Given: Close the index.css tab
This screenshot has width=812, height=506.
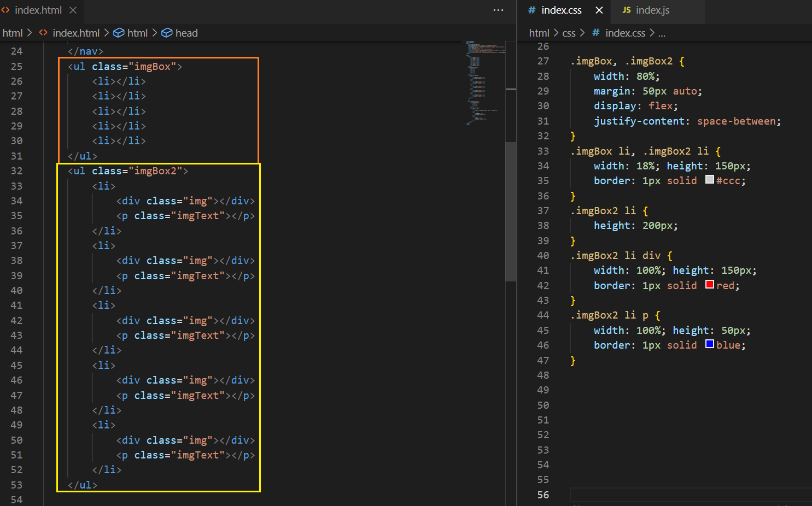Looking at the screenshot, I should tap(599, 10).
